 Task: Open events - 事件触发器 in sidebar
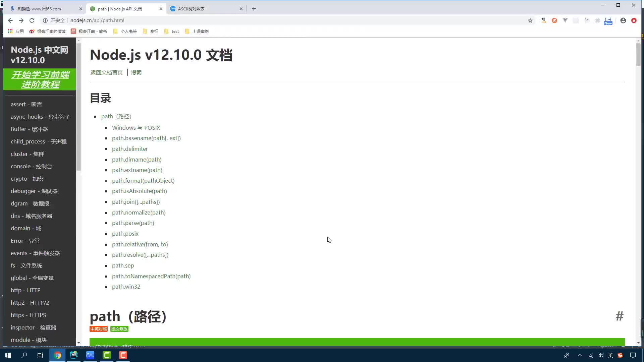(35, 253)
